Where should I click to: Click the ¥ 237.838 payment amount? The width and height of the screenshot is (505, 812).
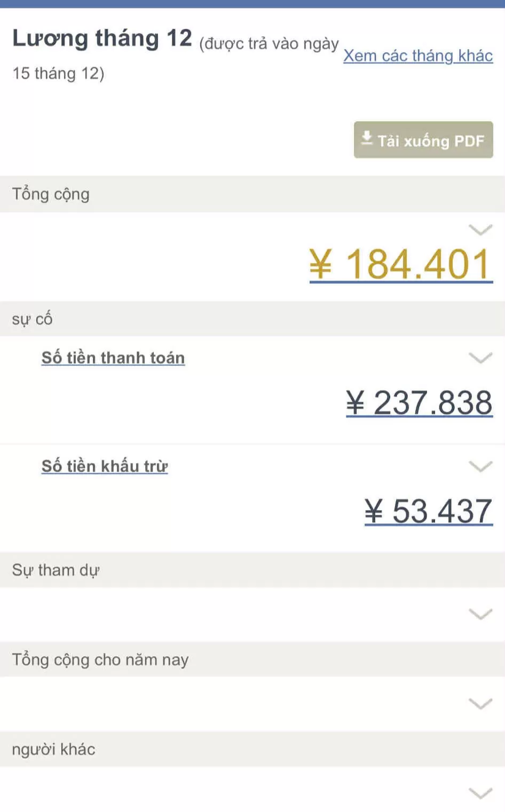click(x=419, y=403)
